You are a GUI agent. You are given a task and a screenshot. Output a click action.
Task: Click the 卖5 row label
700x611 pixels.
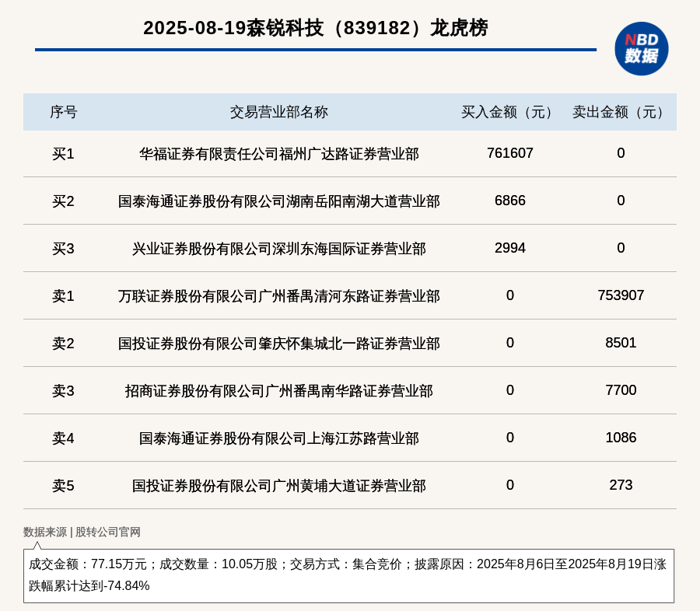coord(64,485)
